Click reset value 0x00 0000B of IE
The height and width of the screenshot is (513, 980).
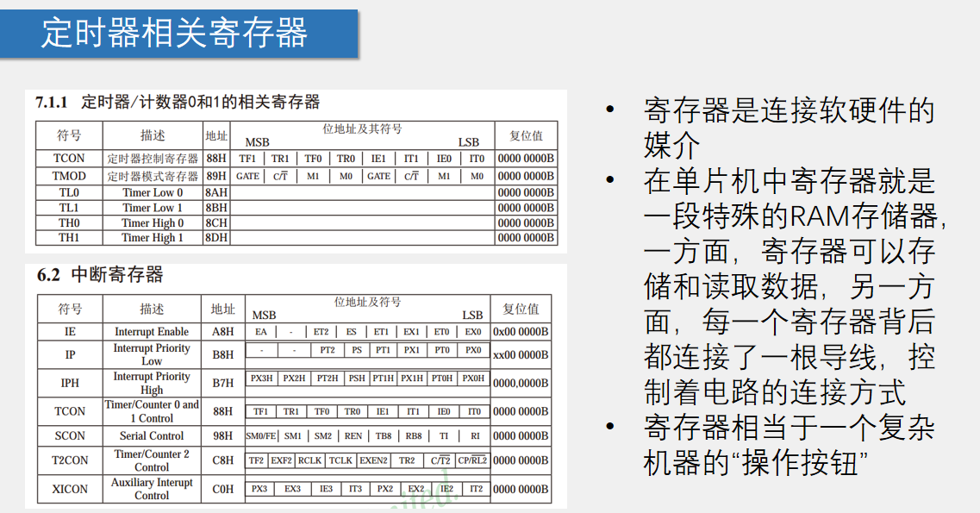[521, 332]
